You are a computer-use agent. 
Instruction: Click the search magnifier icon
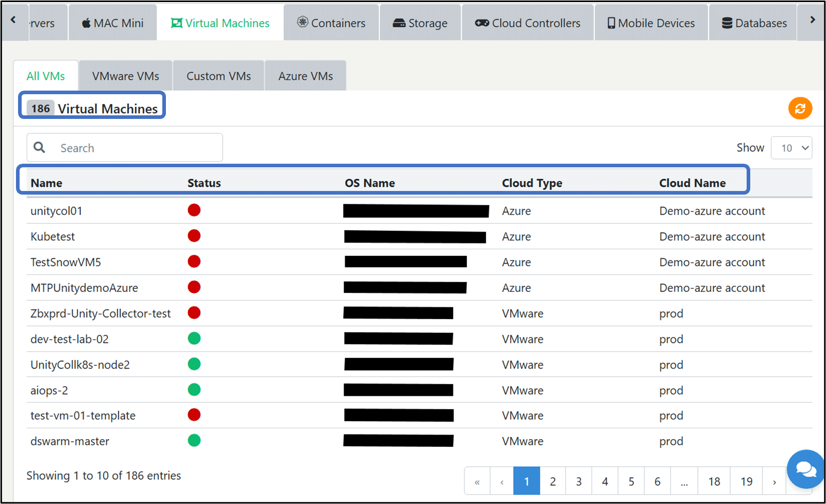[39, 148]
